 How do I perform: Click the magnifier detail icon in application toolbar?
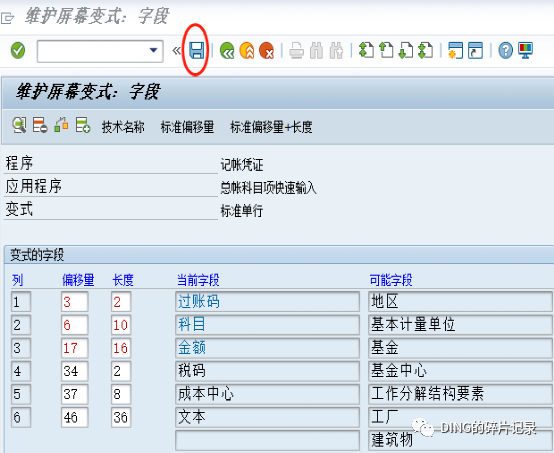(x=19, y=125)
